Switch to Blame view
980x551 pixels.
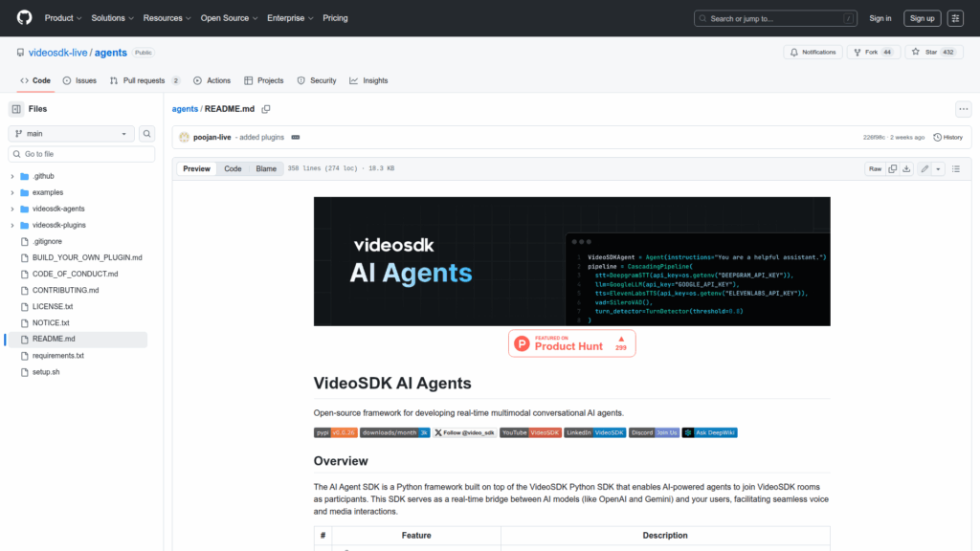coord(265,168)
